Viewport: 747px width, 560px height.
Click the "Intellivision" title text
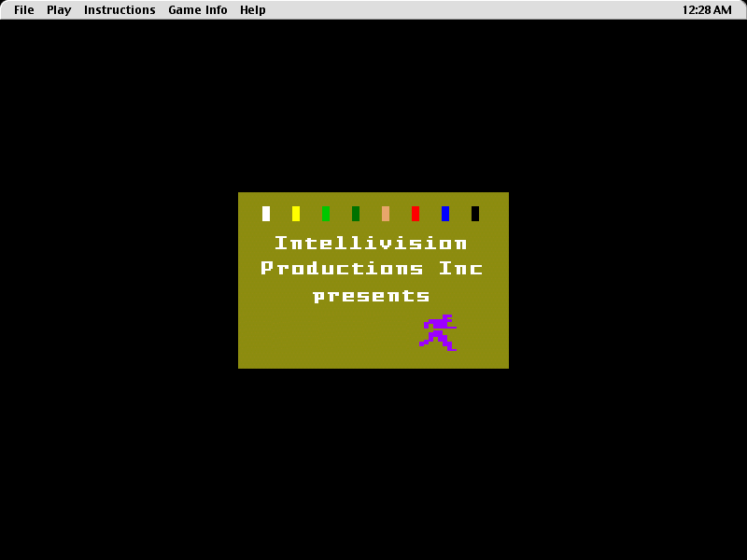pos(371,244)
